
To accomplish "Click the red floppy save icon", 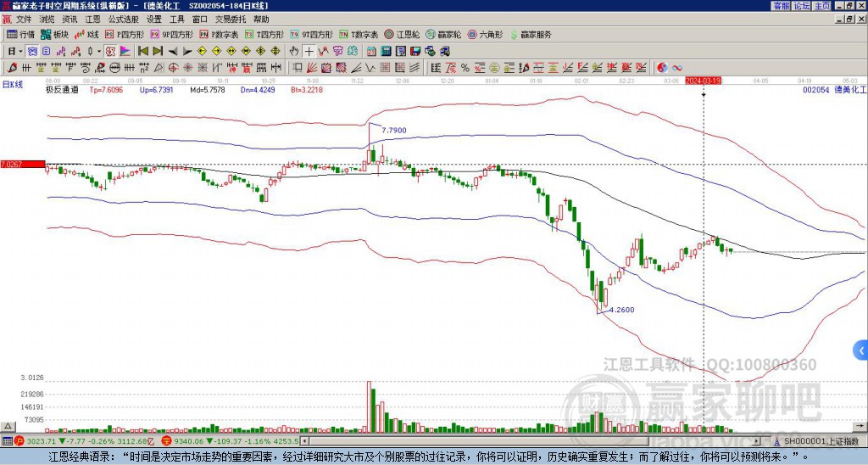I will click(415, 52).
